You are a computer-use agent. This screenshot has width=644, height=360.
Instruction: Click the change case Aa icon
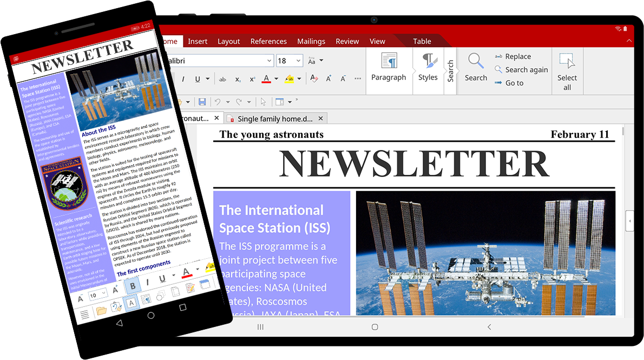[x=312, y=61]
